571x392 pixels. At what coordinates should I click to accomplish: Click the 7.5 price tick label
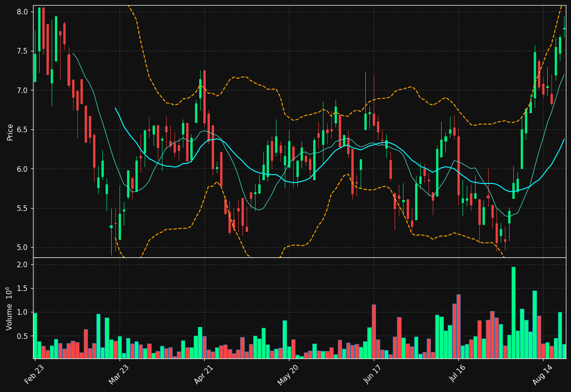click(x=23, y=51)
